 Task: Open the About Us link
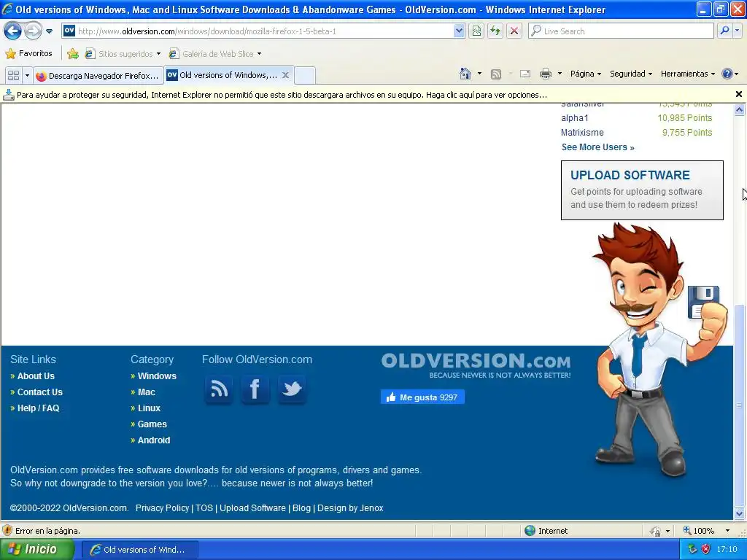(x=36, y=376)
